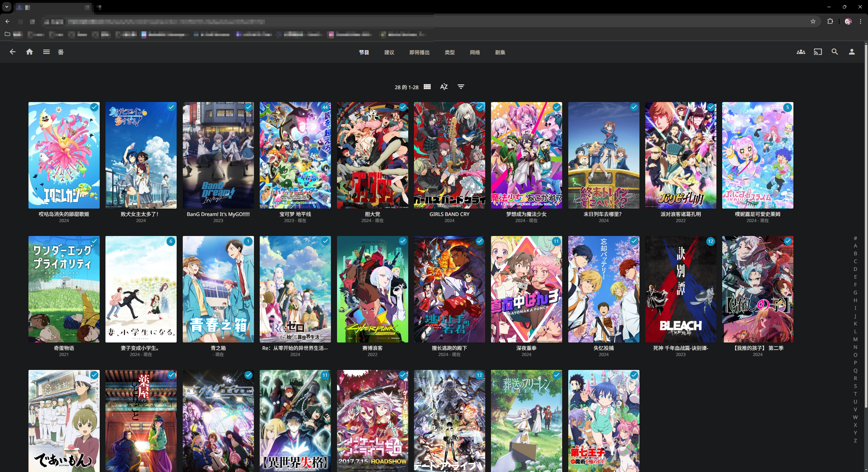This screenshot has height=472, width=868.
Task: Click the 番 library title
Action: [x=61, y=52]
